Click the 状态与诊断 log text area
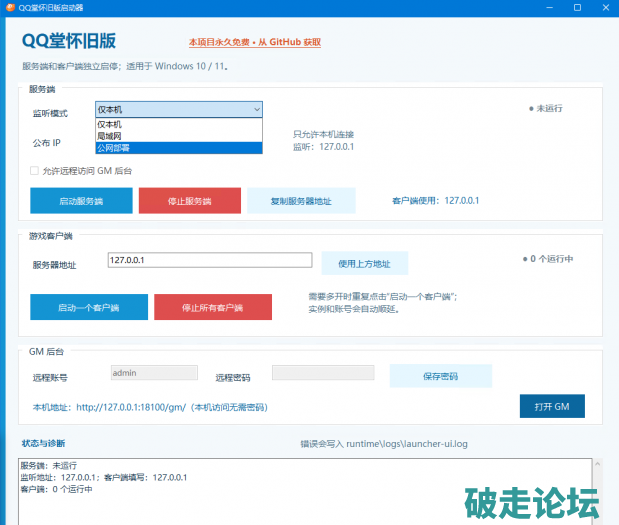The height and width of the screenshot is (525, 619). [305, 492]
